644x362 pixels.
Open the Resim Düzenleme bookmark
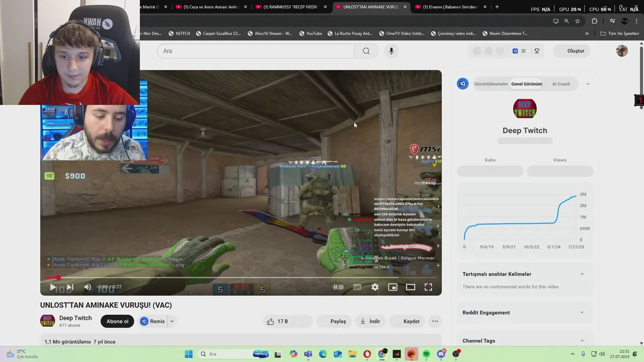tap(505, 34)
